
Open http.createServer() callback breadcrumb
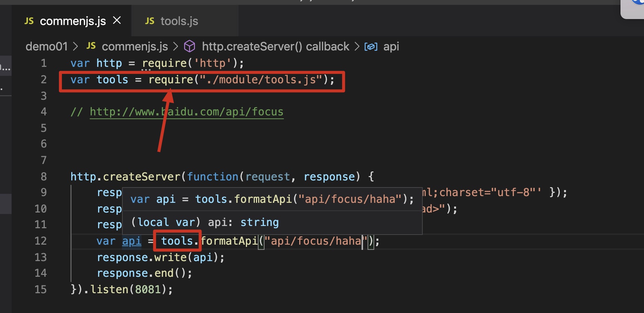275,46
